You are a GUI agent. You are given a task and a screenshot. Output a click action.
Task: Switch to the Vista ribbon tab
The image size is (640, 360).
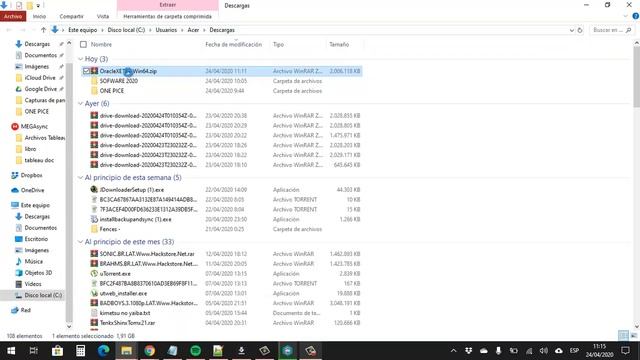point(103,16)
